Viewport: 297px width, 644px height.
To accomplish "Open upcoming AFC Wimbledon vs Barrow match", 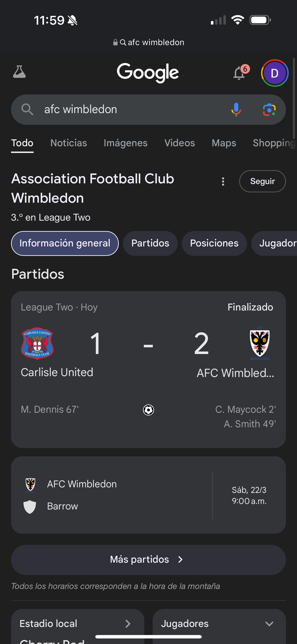I will pyautogui.click(x=148, y=495).
